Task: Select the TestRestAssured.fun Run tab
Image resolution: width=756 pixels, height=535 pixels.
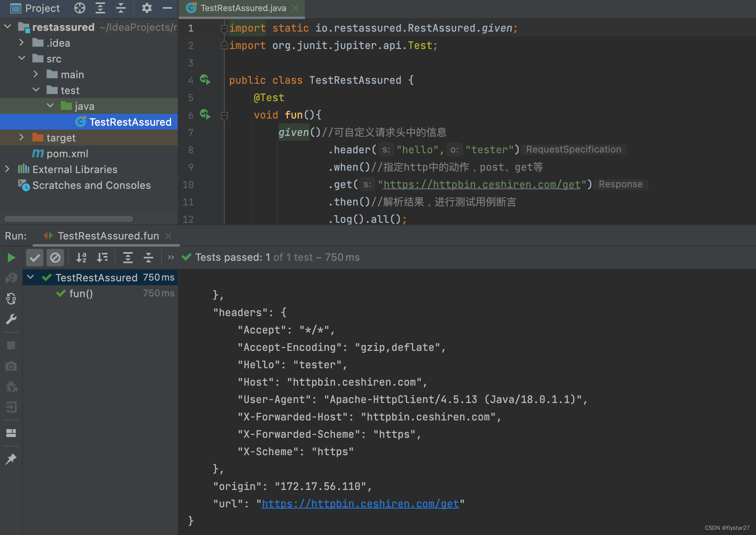Action: 107,236
